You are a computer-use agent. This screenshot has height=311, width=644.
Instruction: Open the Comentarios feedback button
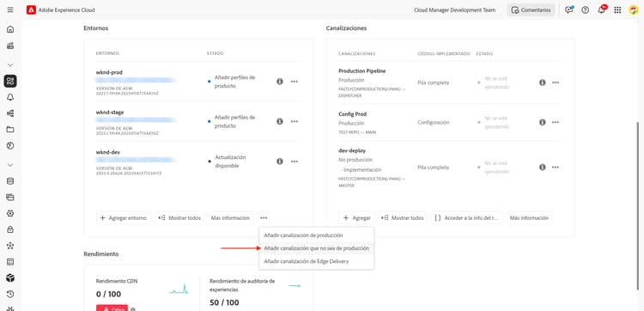(531, 9)
